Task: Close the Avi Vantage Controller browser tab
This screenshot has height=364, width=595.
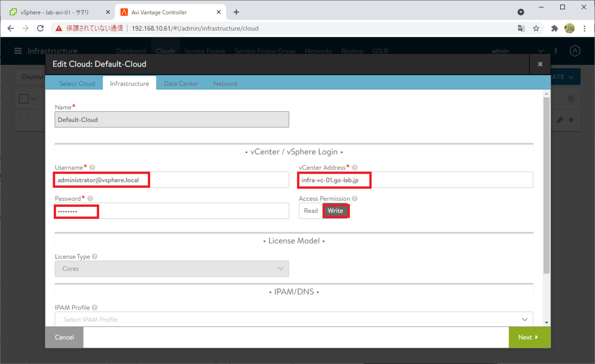Action: (219, 12)
